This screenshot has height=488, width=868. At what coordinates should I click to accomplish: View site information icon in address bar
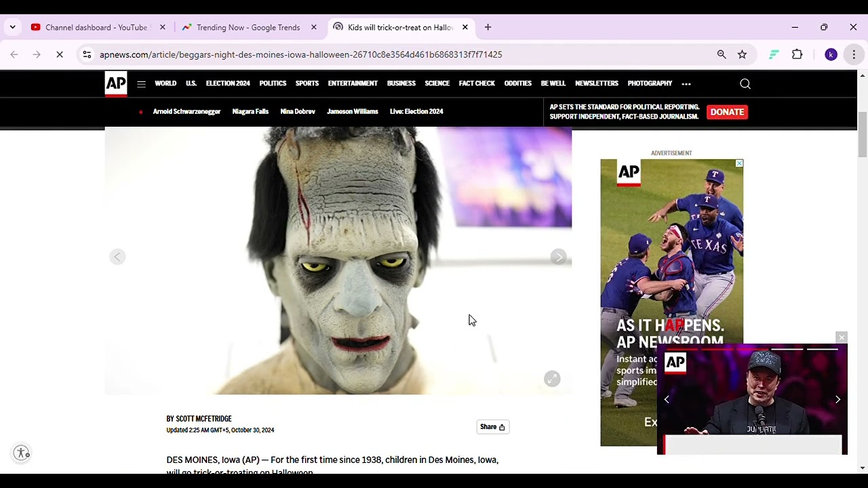(x=87, y=54)
